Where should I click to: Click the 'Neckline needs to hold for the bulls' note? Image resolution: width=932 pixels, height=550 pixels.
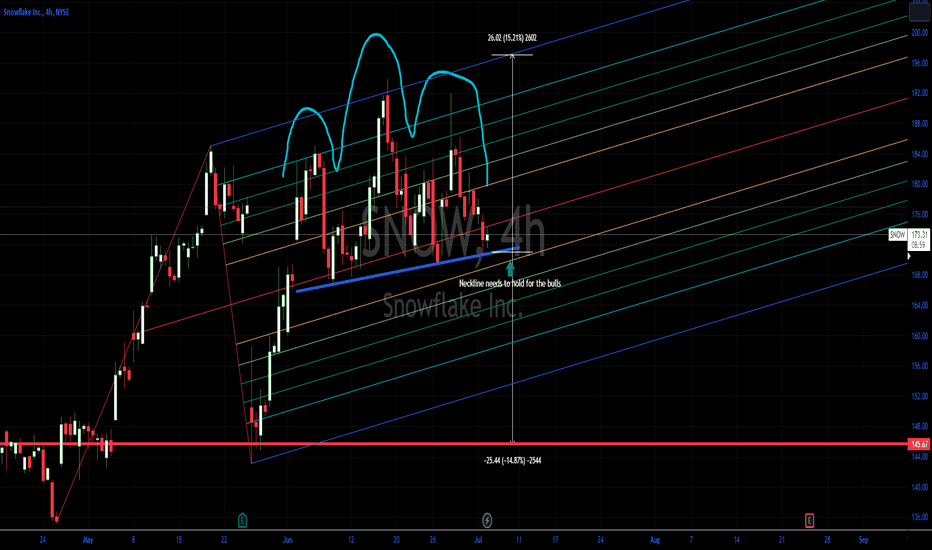[509, 284]
